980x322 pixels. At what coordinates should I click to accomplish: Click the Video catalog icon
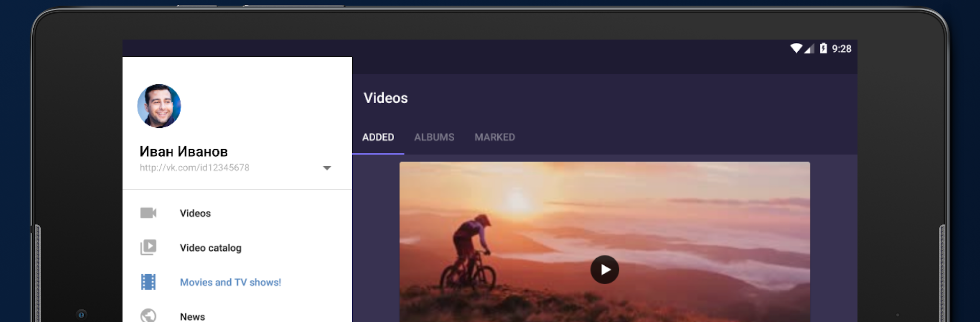tap(149, 247)
